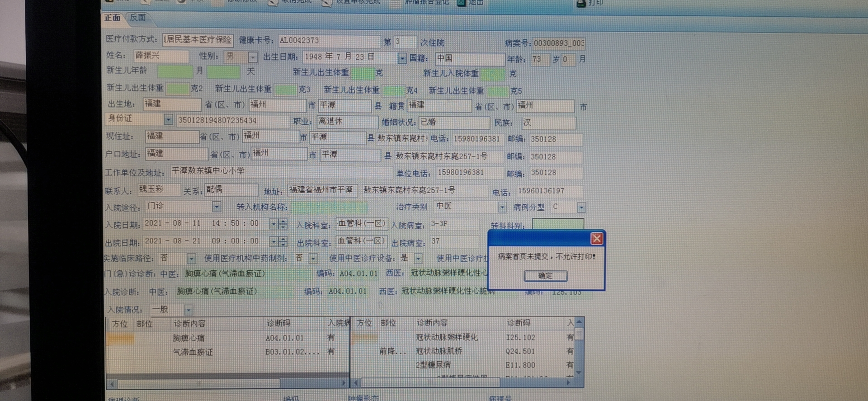Open the 性别 dropdown arrow
Viewport: 868px width, 401px height.
click(253, 57)
